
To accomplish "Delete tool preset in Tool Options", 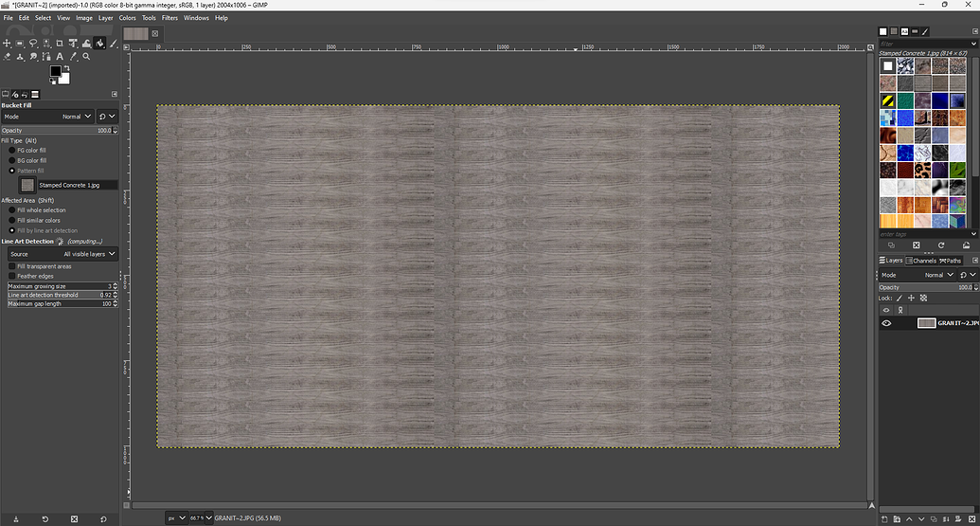I will tap(75, 519).
